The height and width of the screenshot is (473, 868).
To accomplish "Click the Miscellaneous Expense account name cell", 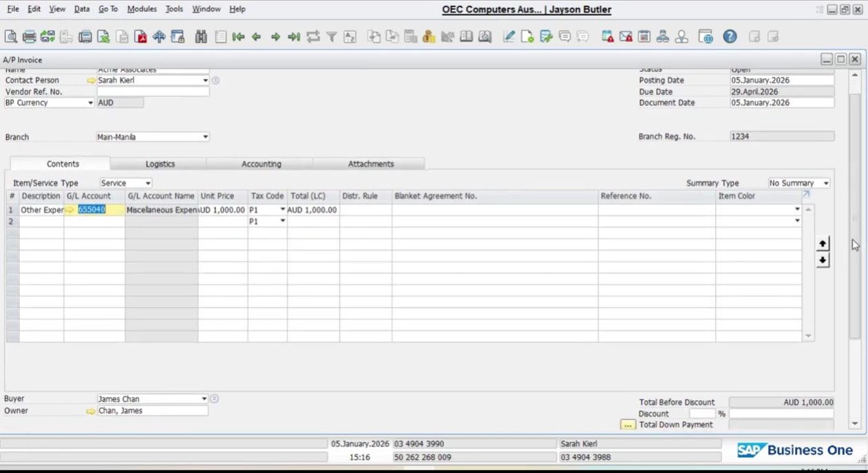I will (161, 210).
